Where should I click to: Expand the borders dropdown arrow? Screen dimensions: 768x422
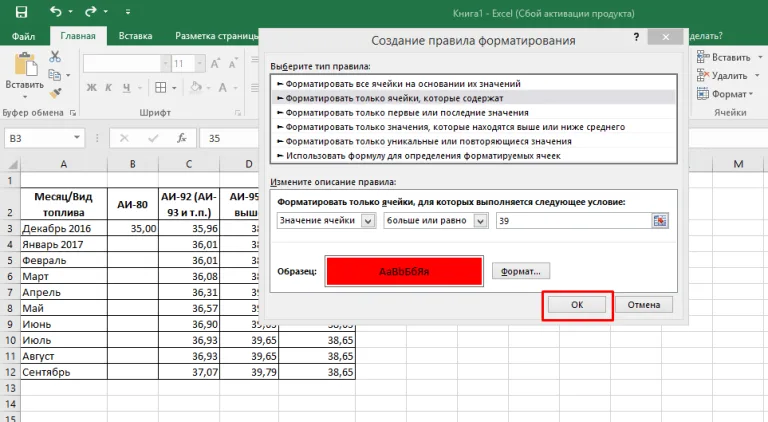pyautogui.click(x=174, y=88)
